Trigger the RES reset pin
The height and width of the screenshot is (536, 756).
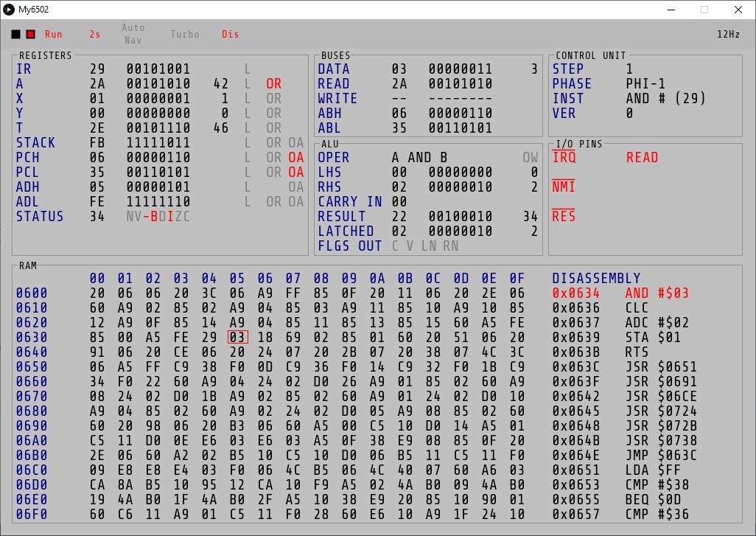pyautogui.click(x=564, y=217)
